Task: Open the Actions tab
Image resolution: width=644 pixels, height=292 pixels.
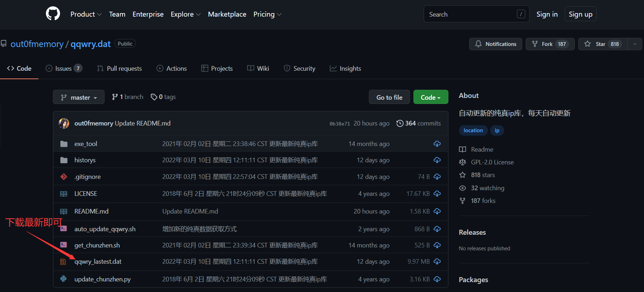Action: [172, 69]
